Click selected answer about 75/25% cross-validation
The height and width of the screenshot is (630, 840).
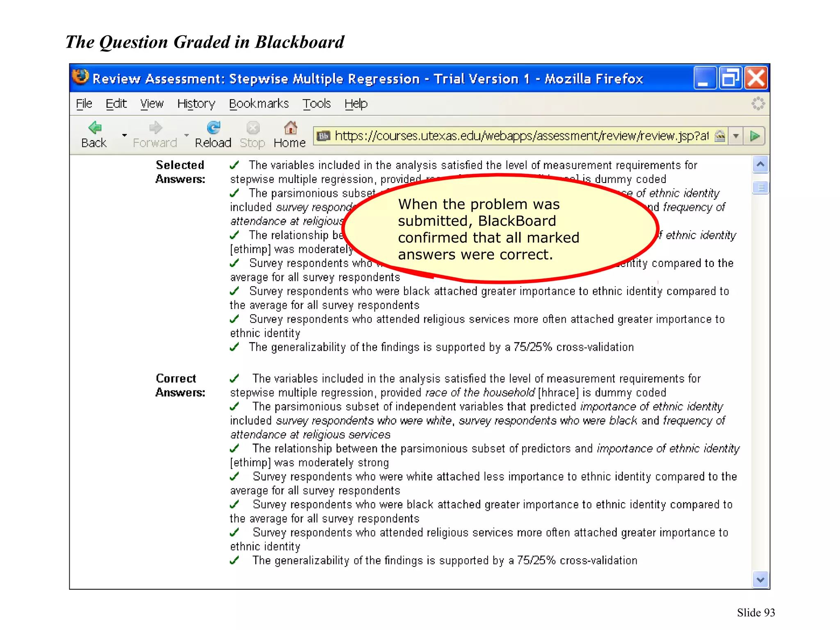click(441, 347)
